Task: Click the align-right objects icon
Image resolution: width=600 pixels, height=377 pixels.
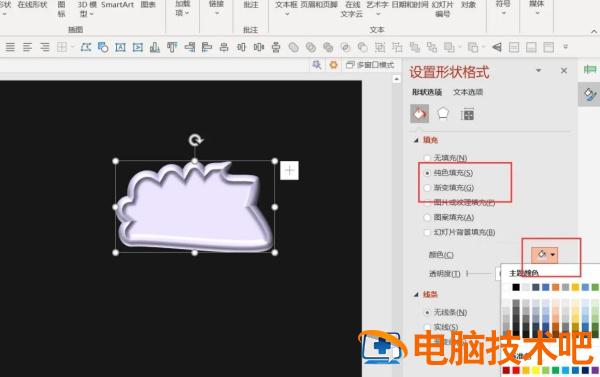Action: (190, 47)
